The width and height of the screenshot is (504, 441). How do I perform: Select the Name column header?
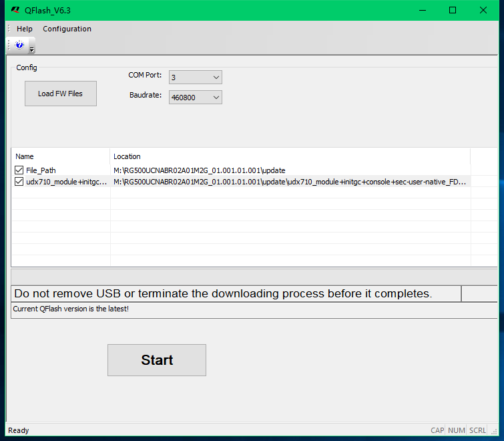61,156
